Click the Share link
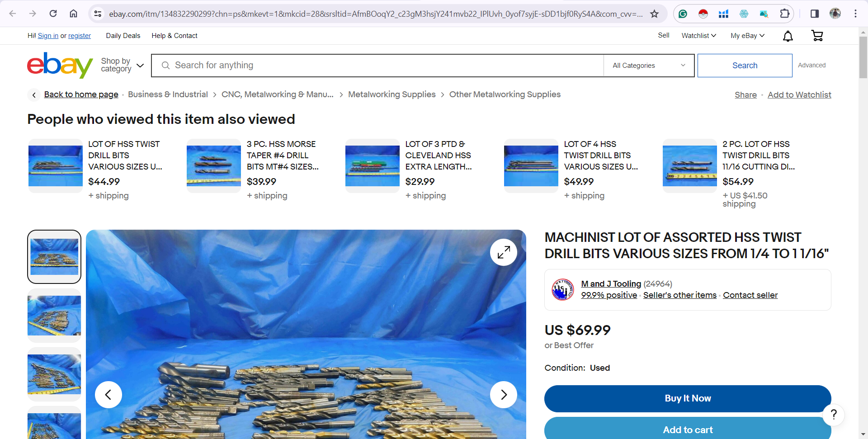The width and height of the screenshot is (868, 439). click(745, 95)
